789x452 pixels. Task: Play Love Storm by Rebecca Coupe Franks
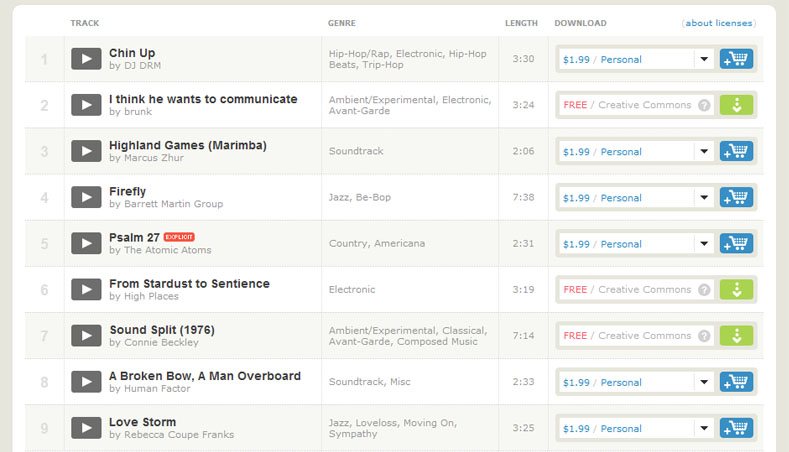tap(86, 428)
